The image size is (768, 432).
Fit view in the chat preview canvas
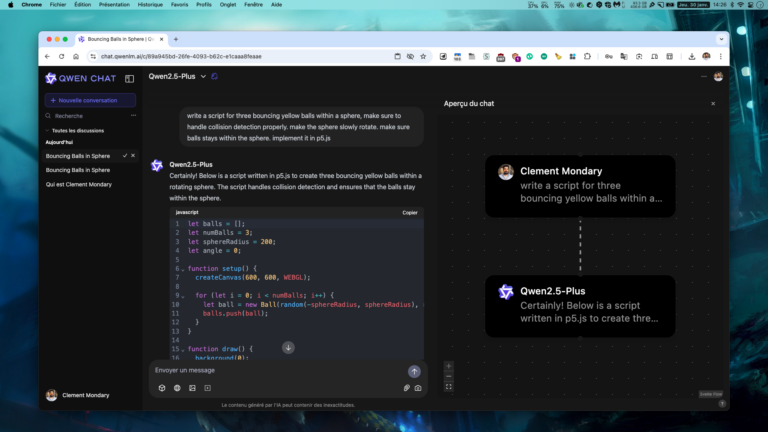[x=449, y=387]
